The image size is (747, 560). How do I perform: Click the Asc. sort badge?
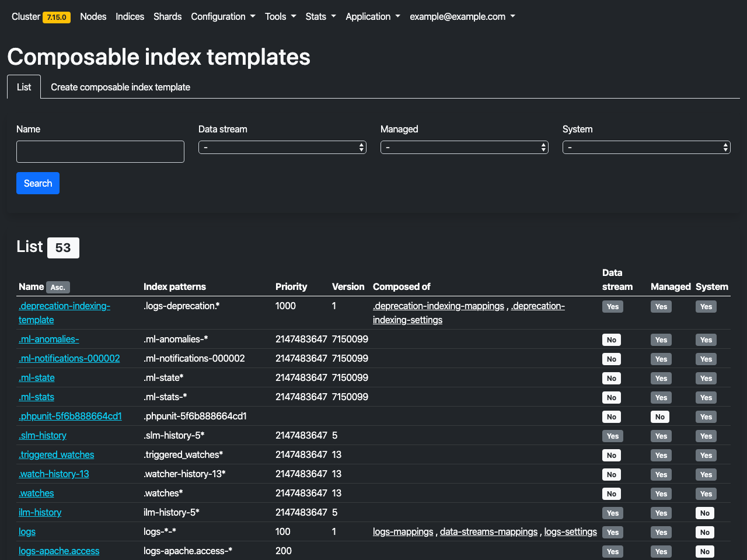(x=58, y=287)
